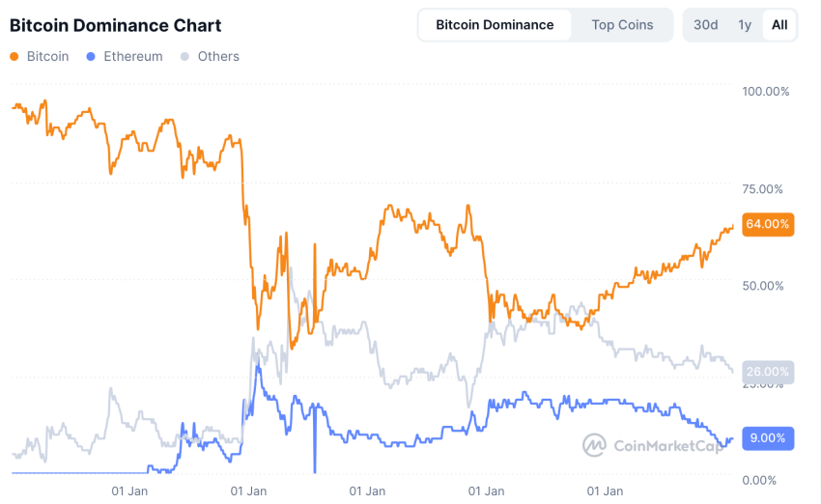Click the first 01 Jan x-axis label
The height and width of the screenshot is (504, 821).
[129, 490]
